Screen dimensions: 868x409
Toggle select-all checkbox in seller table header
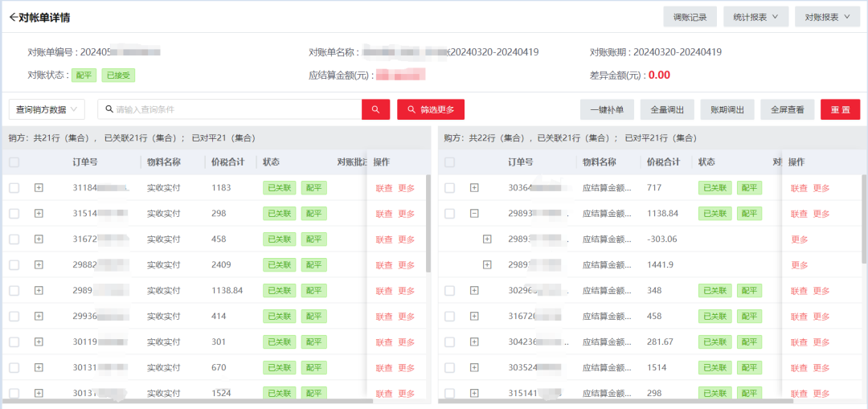14,162
